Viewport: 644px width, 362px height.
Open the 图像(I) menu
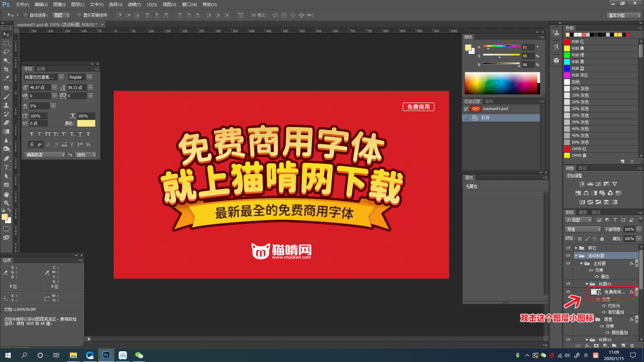coord(59,4)
